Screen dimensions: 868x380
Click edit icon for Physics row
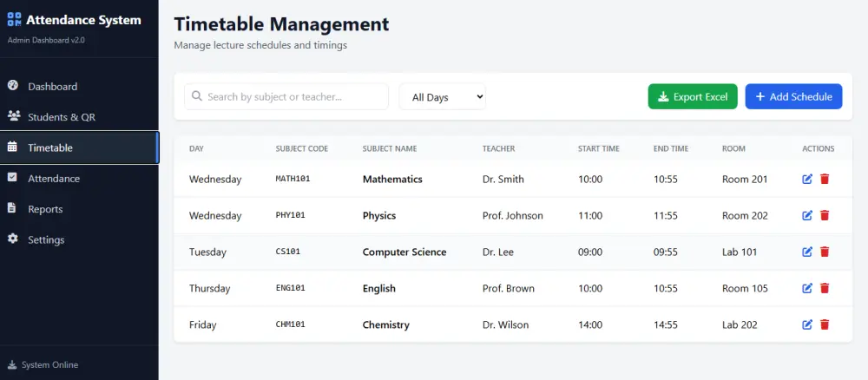pos(807,216)
